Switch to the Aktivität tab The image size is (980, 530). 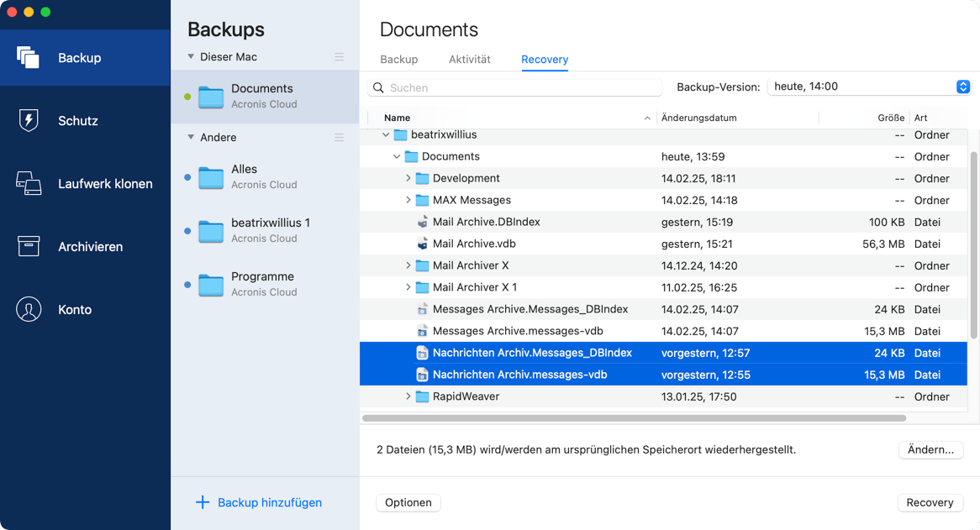tap(469, 60)
